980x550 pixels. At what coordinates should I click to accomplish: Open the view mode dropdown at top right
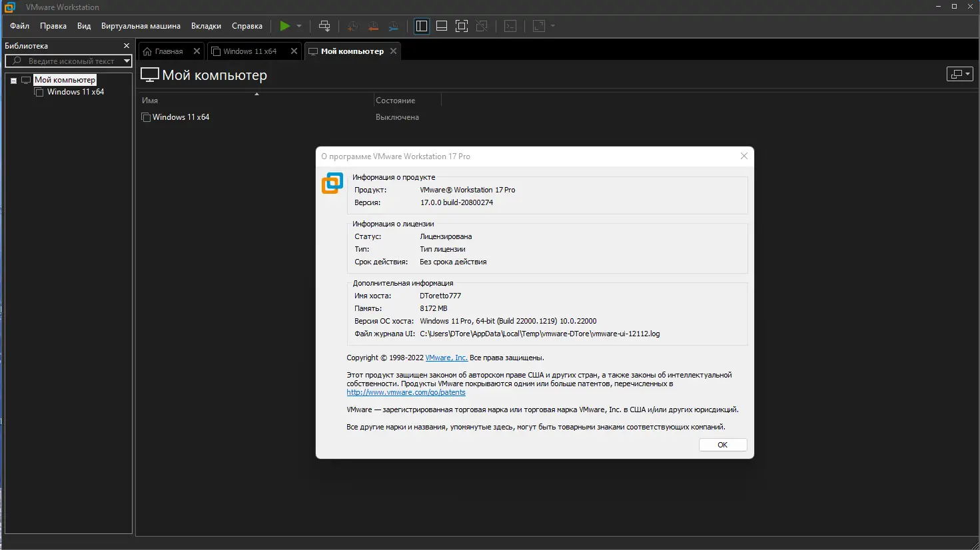(x=959, y=74)
